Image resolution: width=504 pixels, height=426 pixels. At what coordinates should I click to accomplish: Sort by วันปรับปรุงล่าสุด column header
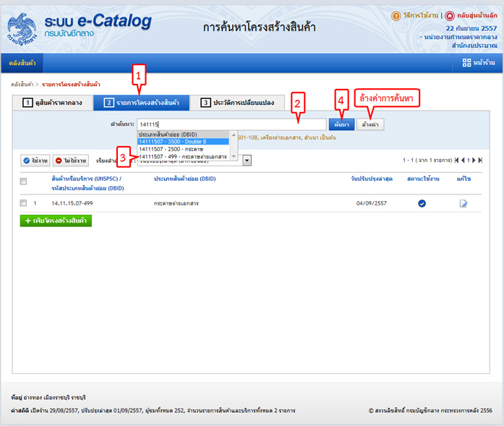[372, 179]
